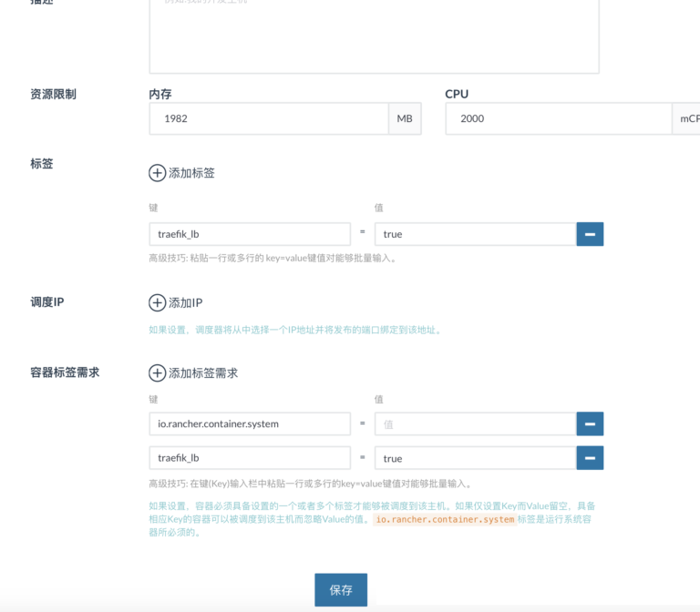Click the 添加标签需求 link text
This screenshot has width=700, height=612.
(203, 372)
